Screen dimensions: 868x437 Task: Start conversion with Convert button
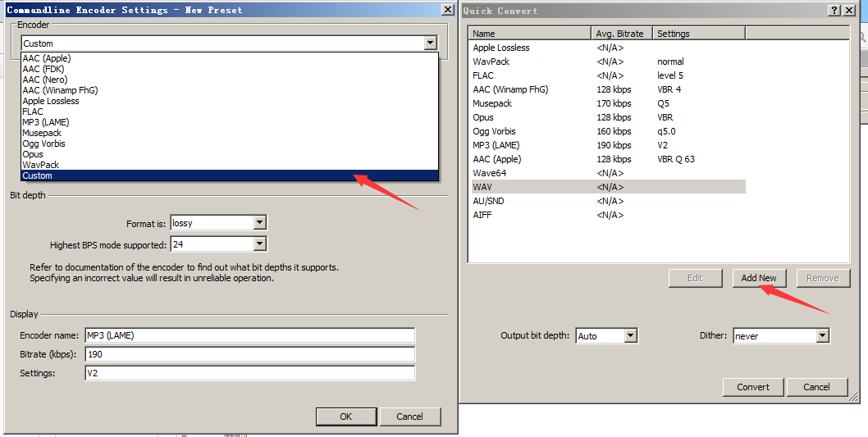753,387
